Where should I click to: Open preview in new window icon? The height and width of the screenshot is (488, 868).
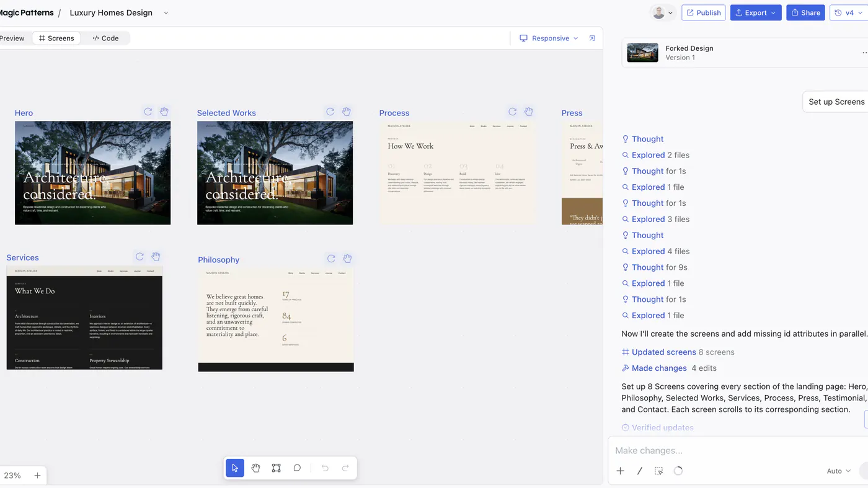pos(592,38)
